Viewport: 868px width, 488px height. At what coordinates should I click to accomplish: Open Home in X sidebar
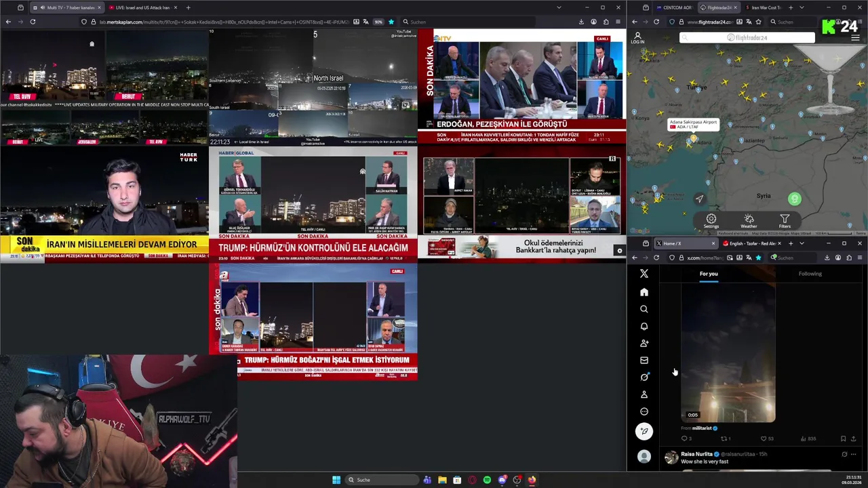644,292
